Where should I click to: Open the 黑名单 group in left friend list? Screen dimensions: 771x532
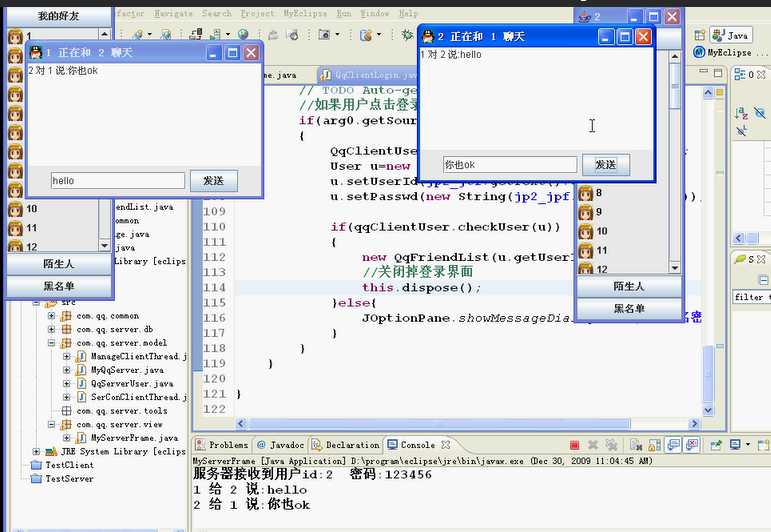(x=59, y=286)
